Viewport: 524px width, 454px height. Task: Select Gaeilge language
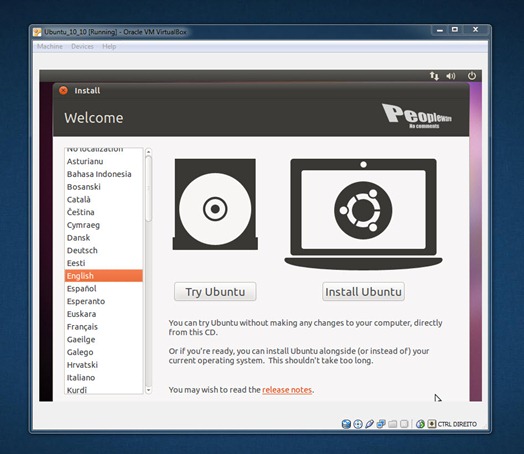[x=104, y=339]
